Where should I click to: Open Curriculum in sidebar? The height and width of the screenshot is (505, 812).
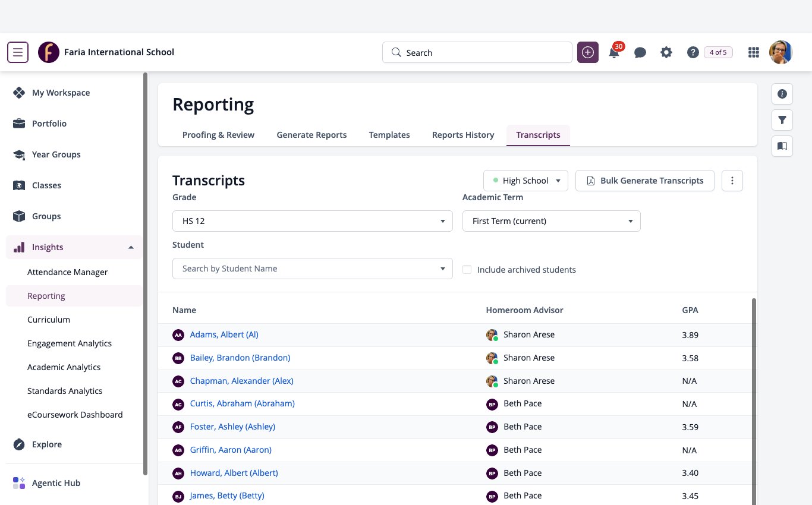(x=74, y=320)
